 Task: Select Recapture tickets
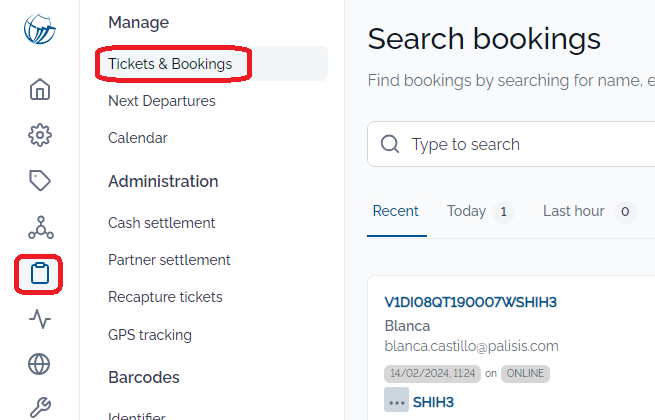click(165, 297)
